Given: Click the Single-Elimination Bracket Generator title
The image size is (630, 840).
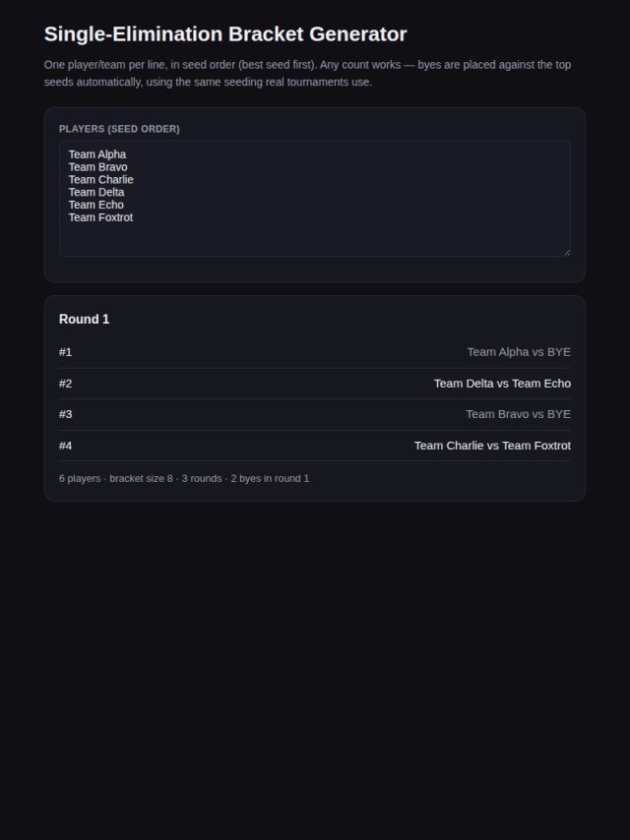Looking at the screenshot, I should coord(225,33).
